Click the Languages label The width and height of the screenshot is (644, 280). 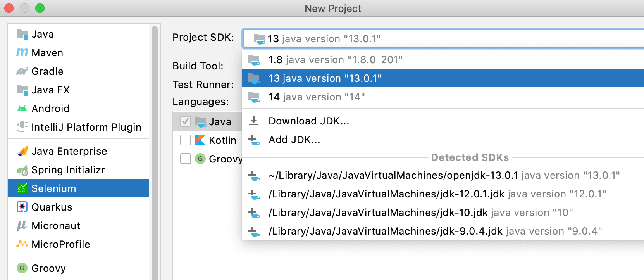(201, 102)
